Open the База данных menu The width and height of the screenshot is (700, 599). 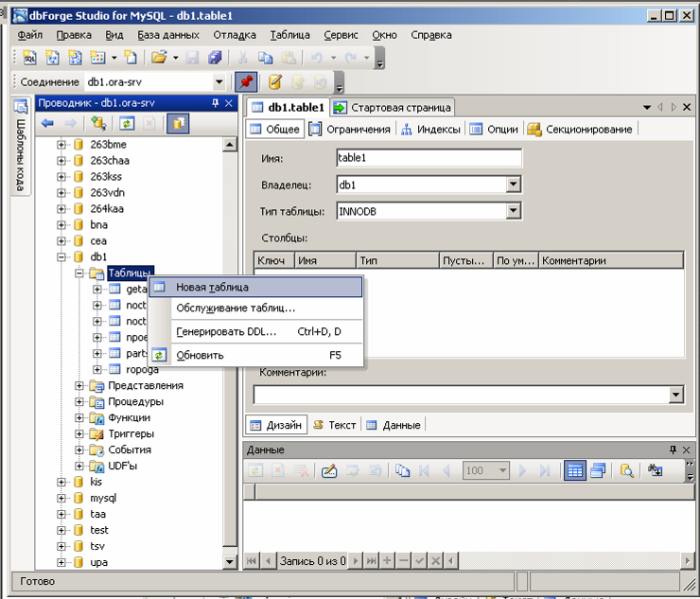[x=168, y=35]
